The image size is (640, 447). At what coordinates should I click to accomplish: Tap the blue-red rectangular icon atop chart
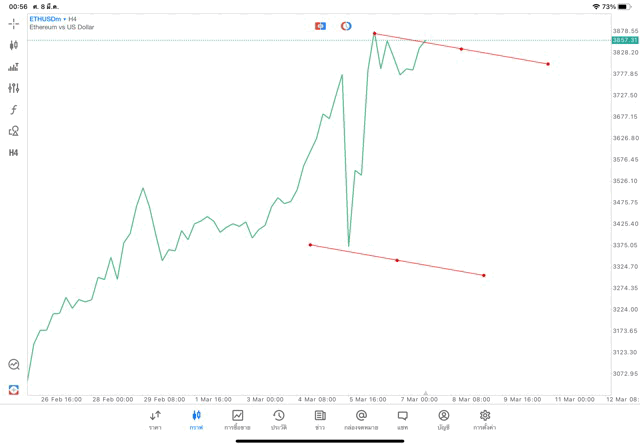(x=320, y=26)
